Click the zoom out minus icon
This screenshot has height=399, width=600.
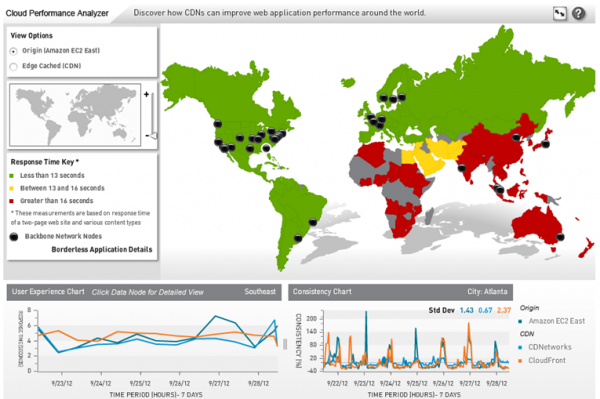(147, 136)
